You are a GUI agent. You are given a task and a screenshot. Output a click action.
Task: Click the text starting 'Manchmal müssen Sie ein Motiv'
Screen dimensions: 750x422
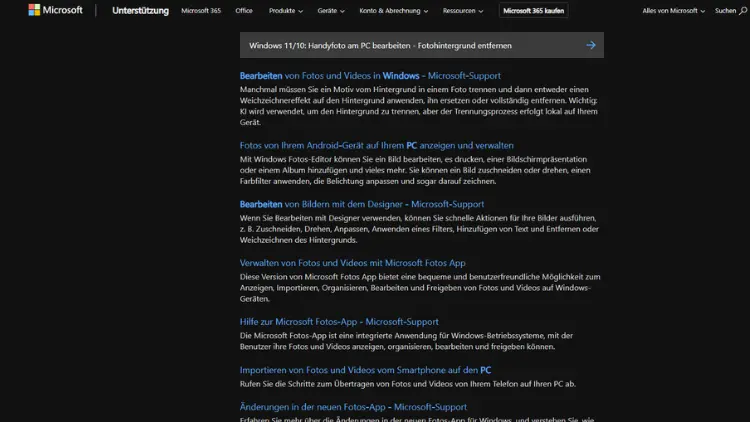click(x=419, y=106)
